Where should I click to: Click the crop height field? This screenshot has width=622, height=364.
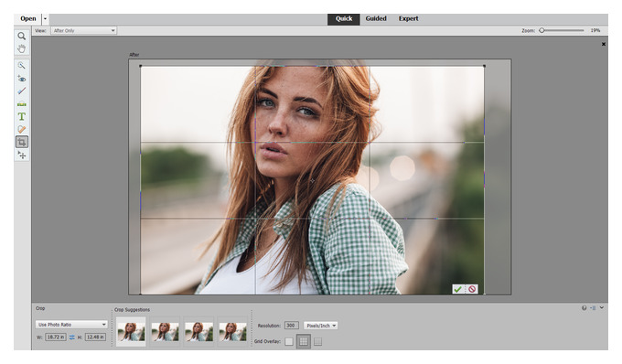coord(95,337)
